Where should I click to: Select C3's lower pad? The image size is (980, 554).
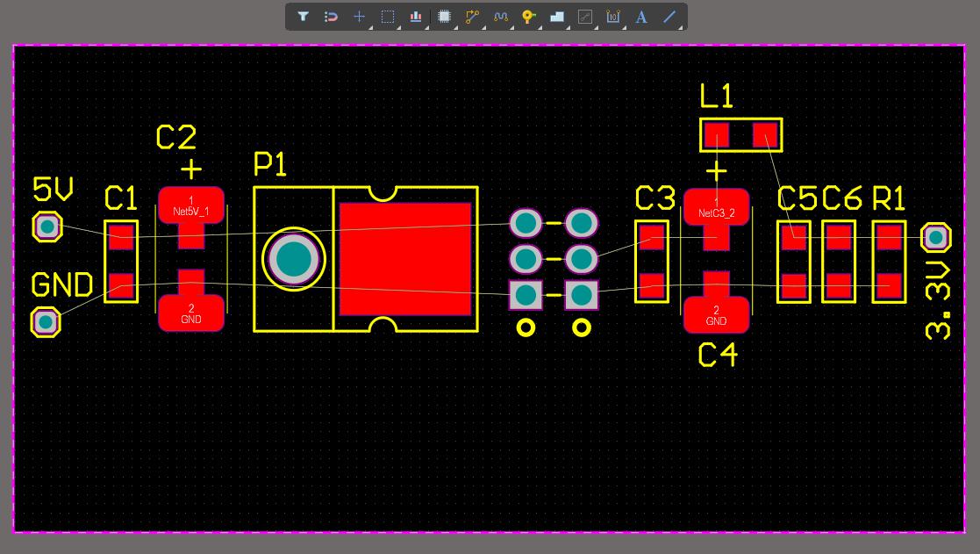652,285
